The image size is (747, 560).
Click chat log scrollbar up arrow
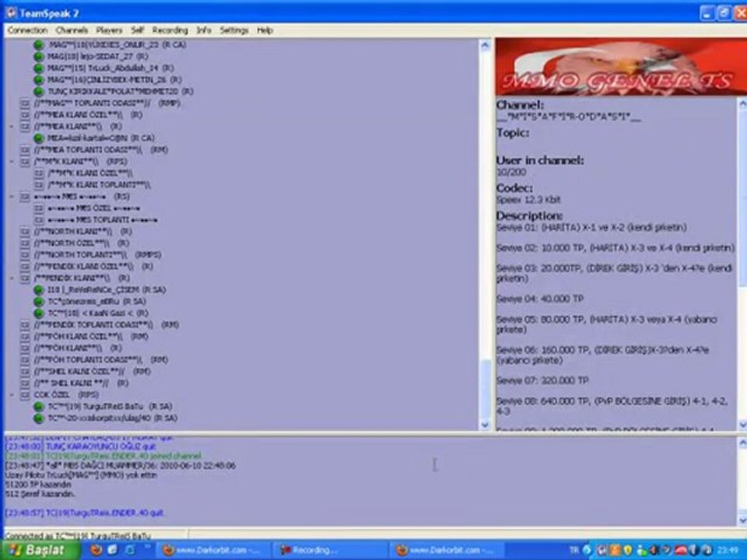pos(742,444)
